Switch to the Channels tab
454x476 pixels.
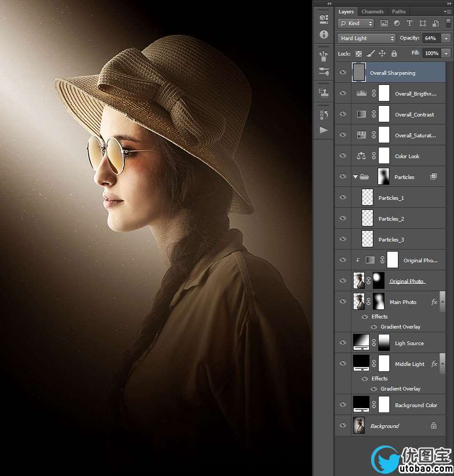click(x=372, y=11)
